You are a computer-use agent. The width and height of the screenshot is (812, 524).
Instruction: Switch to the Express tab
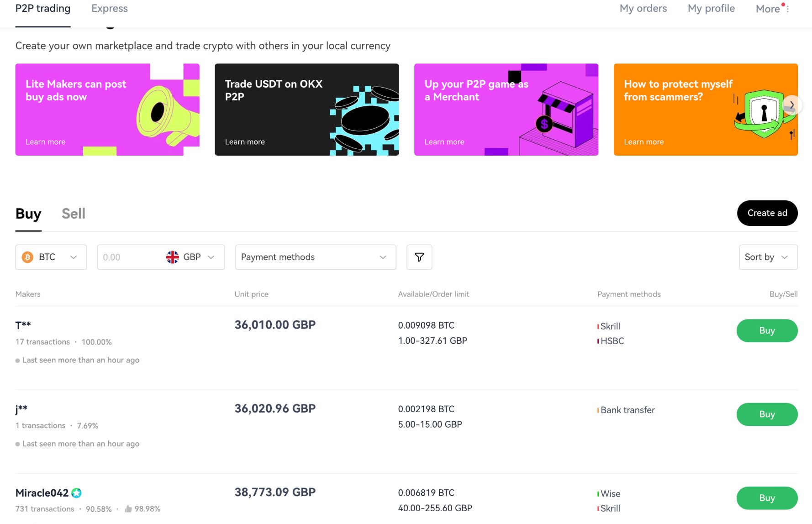(109, 8)
